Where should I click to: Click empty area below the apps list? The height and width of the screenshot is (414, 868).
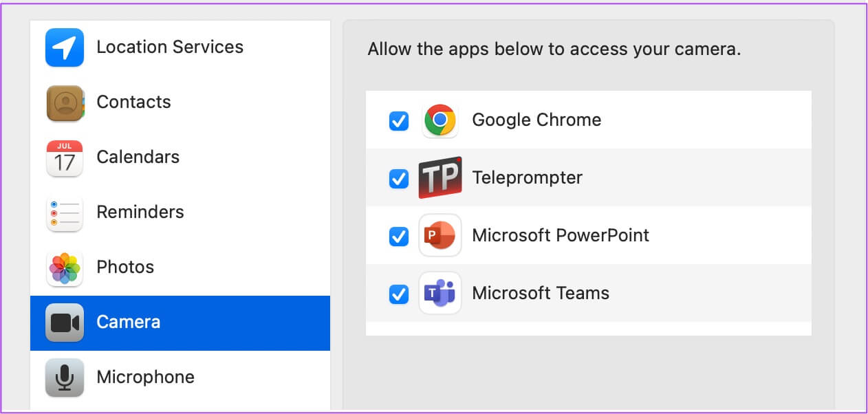coord(588,371)
